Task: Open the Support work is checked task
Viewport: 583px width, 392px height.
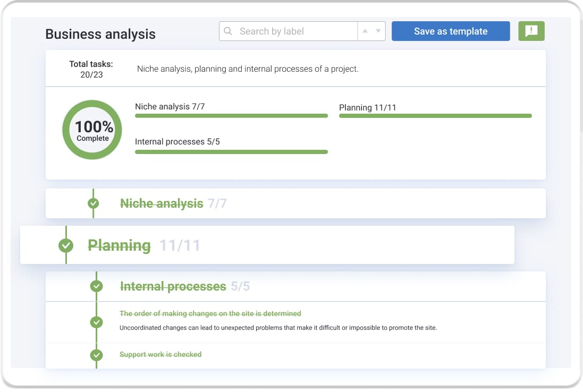Action: pos(160,354)
